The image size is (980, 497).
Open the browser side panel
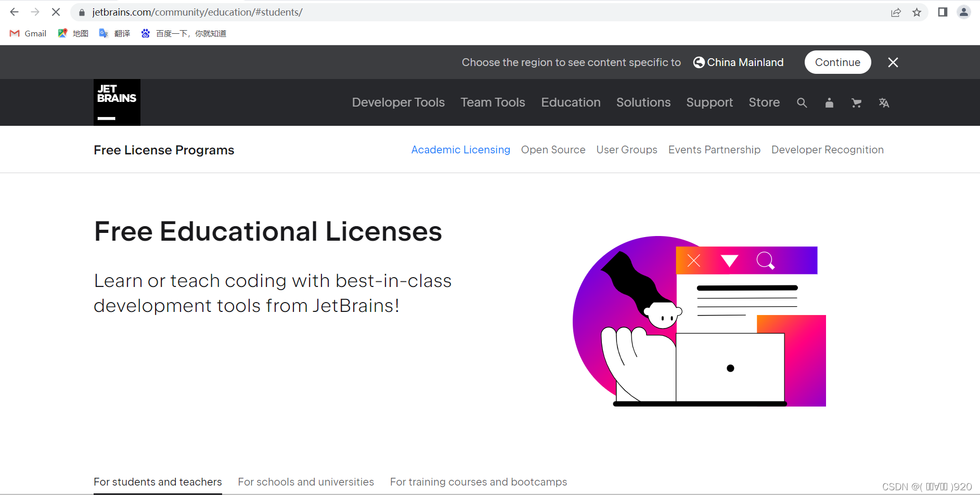[x=943, y=12]
